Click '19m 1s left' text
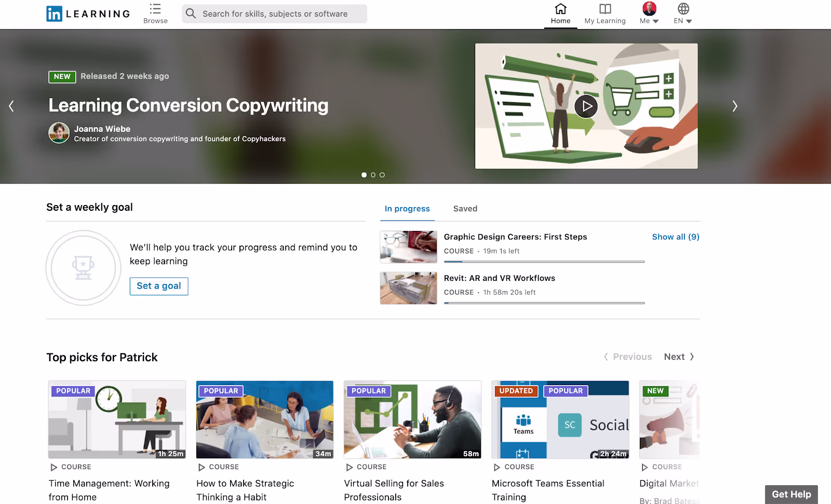Image resolution: width=831 pixels, height=504 pixels. [501, 251]
